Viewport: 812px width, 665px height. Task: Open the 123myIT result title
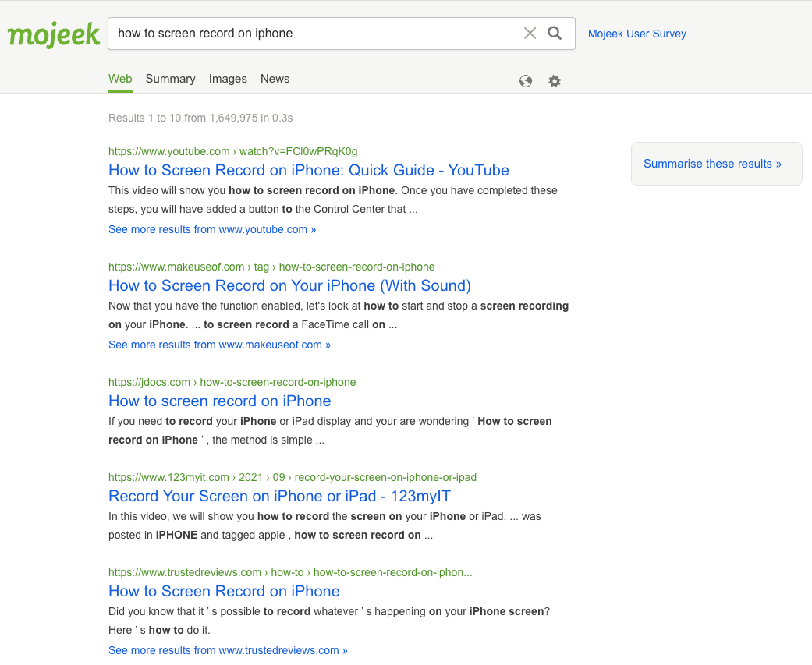click(x=280, y=497)
